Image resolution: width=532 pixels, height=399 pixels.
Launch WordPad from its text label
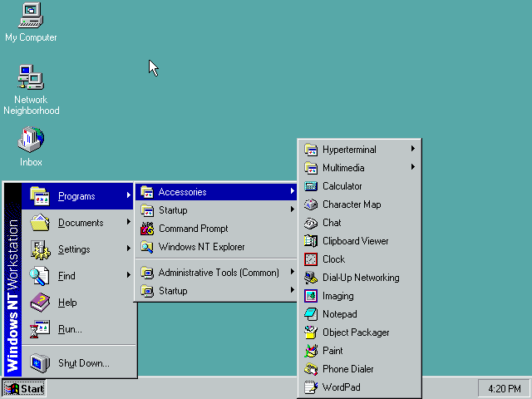click(x=342, y=387)
